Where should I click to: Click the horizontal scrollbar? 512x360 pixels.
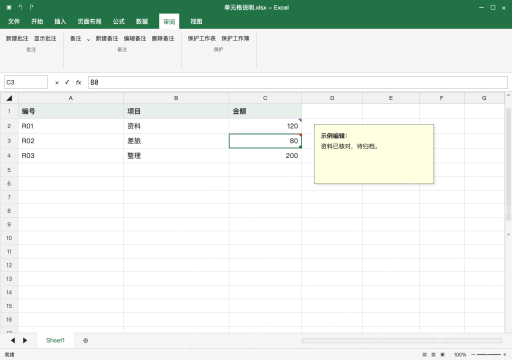(x=402, y=340)
